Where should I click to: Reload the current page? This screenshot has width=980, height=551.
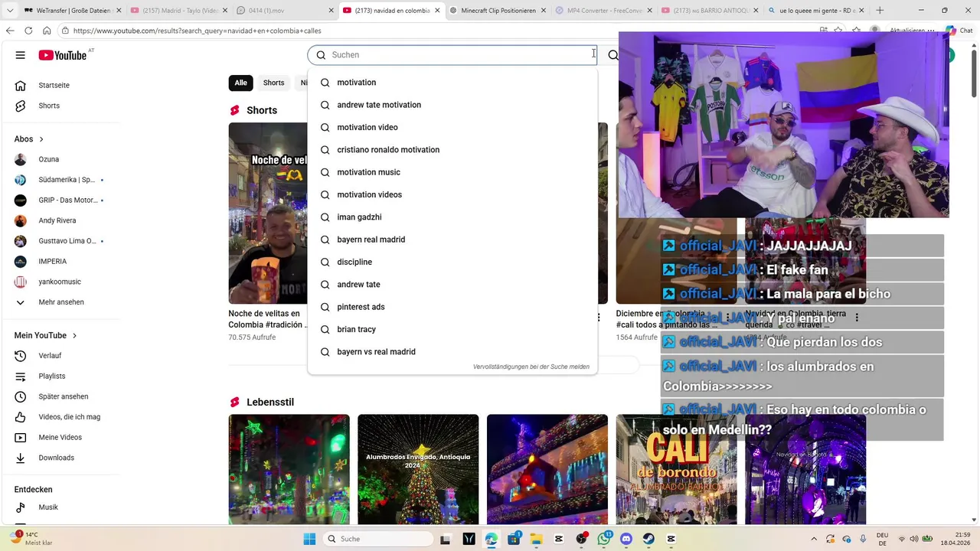(28, 31)
